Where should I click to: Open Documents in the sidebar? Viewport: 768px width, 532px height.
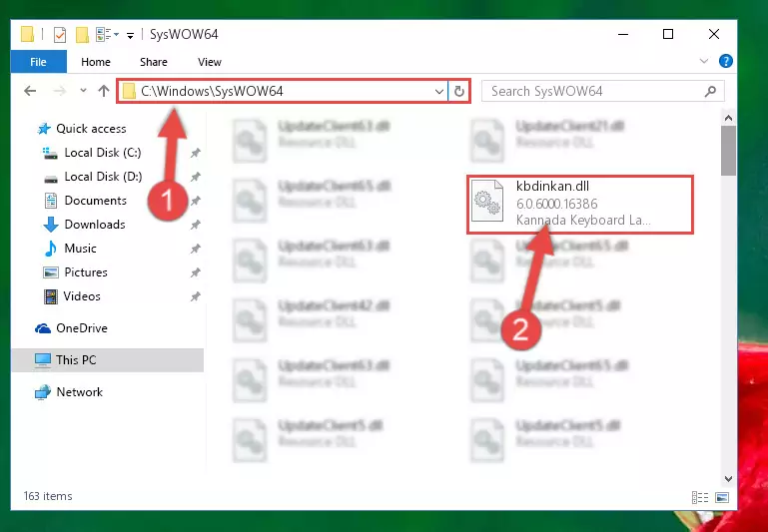95,201
